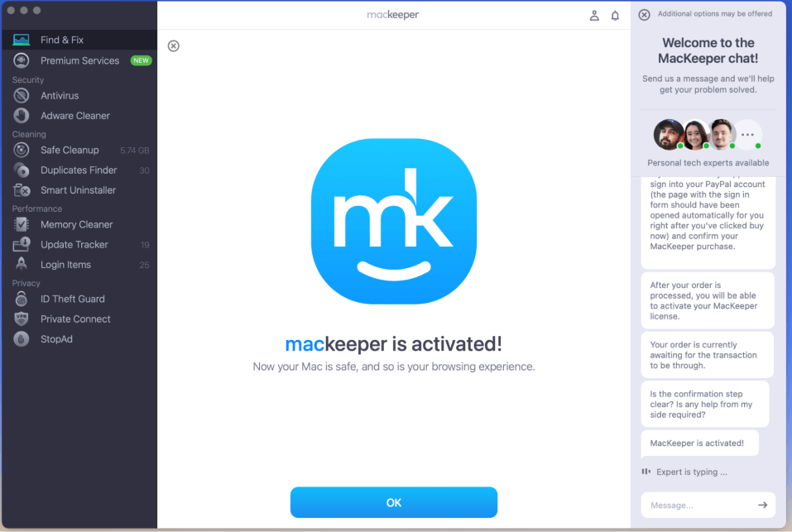Viewport: 792px width, 532px height.
Task: Click the green NEW badge
Action: coord(141,60)
